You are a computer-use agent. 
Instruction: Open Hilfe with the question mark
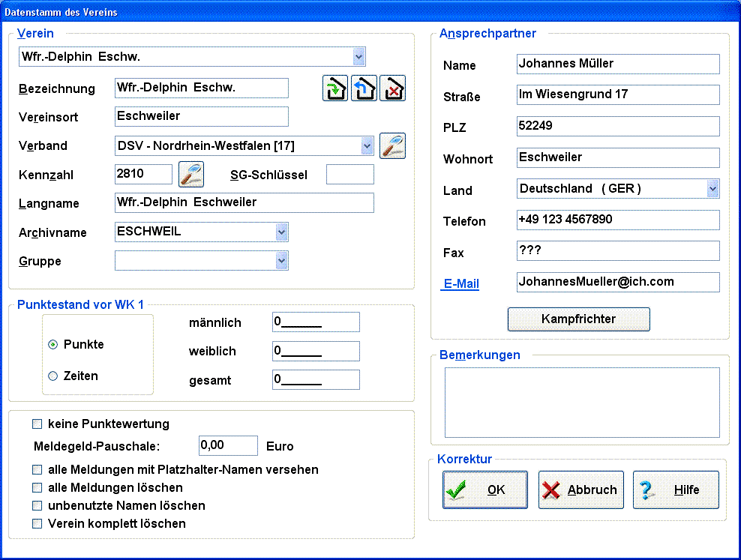tap(675, 490)
